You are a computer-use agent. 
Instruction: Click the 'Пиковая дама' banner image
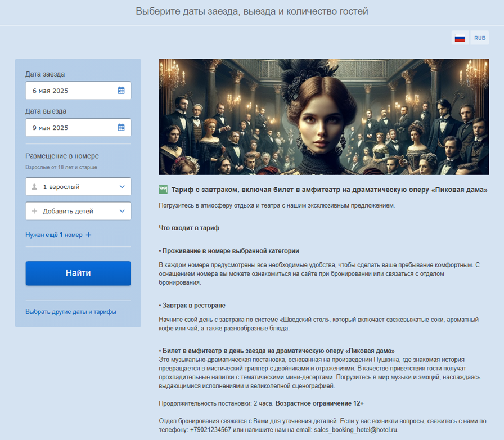323,117
